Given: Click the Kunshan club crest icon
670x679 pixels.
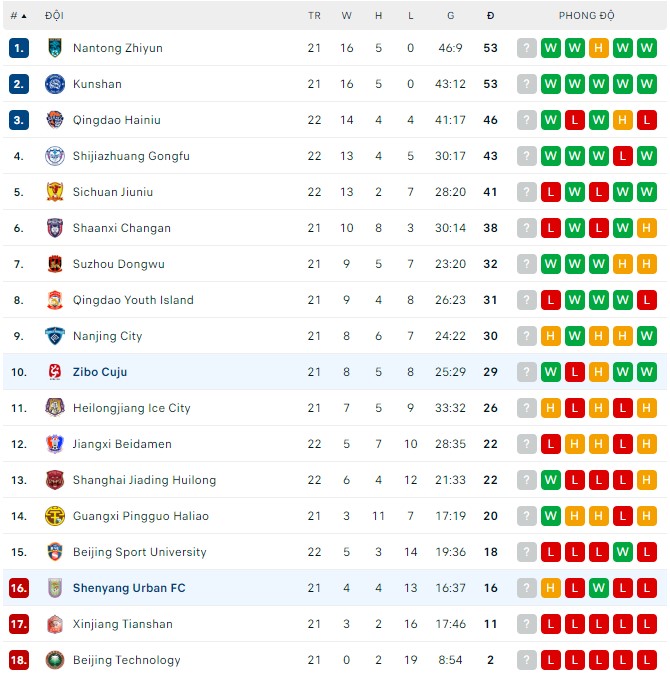Looking at the screenshot, I should pyautogui.click(x=54, y=84).
